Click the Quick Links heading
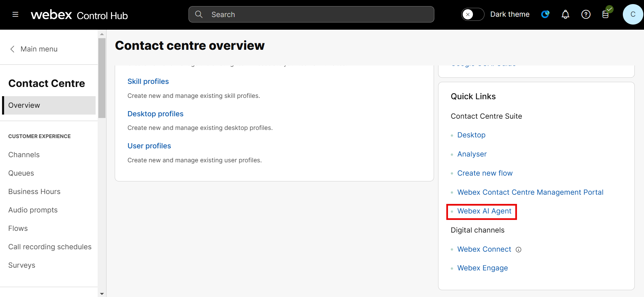The width and height of the screenshot is (644, 297). point(473,96)
